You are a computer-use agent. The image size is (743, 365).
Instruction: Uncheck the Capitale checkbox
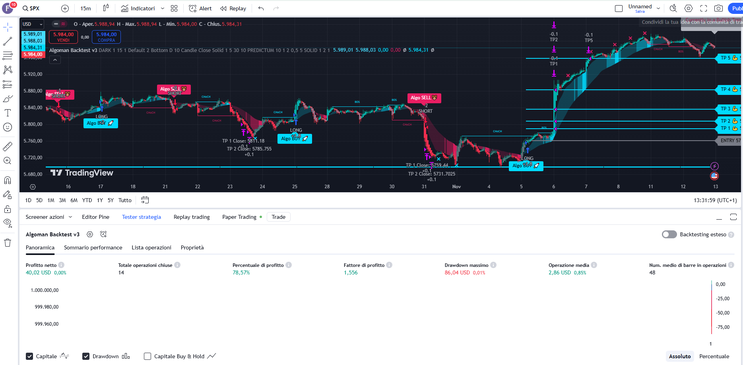pos(29,356)
